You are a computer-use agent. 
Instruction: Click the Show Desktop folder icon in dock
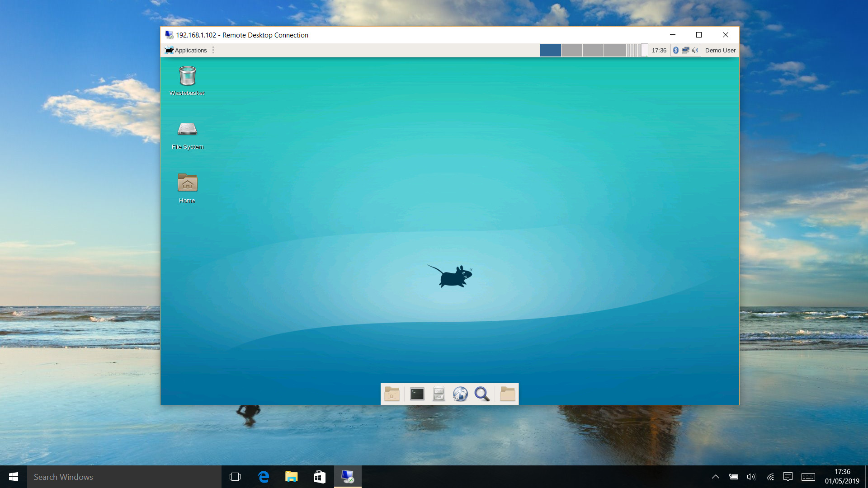click(392, 394)
